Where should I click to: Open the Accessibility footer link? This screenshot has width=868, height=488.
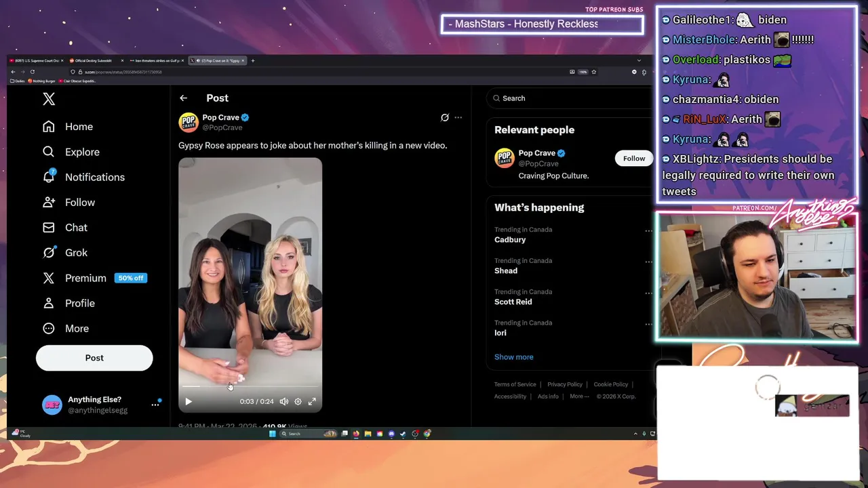[x=510, y=396]
